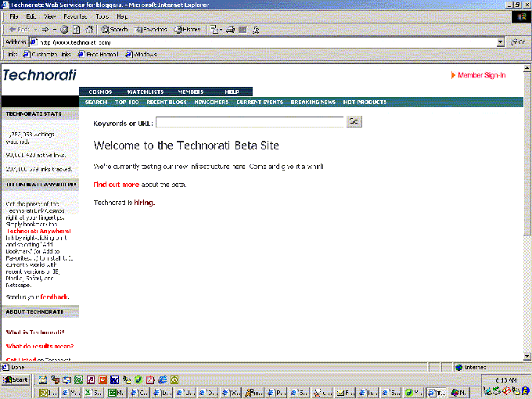Click the Print toolbar icon
This screenshot has width=532, height=399.
click(230, 30)
